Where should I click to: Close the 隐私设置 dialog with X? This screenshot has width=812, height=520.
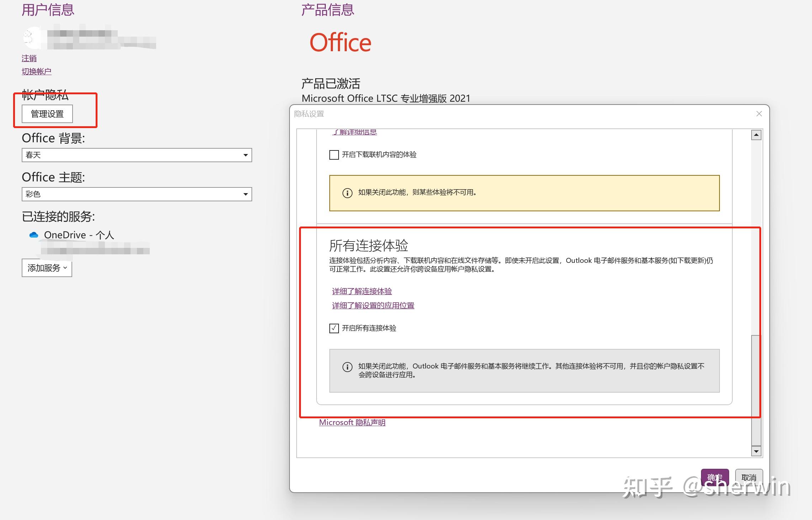759,114
